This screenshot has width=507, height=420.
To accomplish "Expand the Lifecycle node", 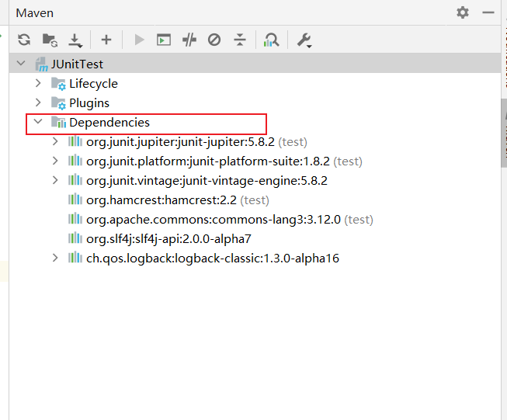I will pos(38,83).
